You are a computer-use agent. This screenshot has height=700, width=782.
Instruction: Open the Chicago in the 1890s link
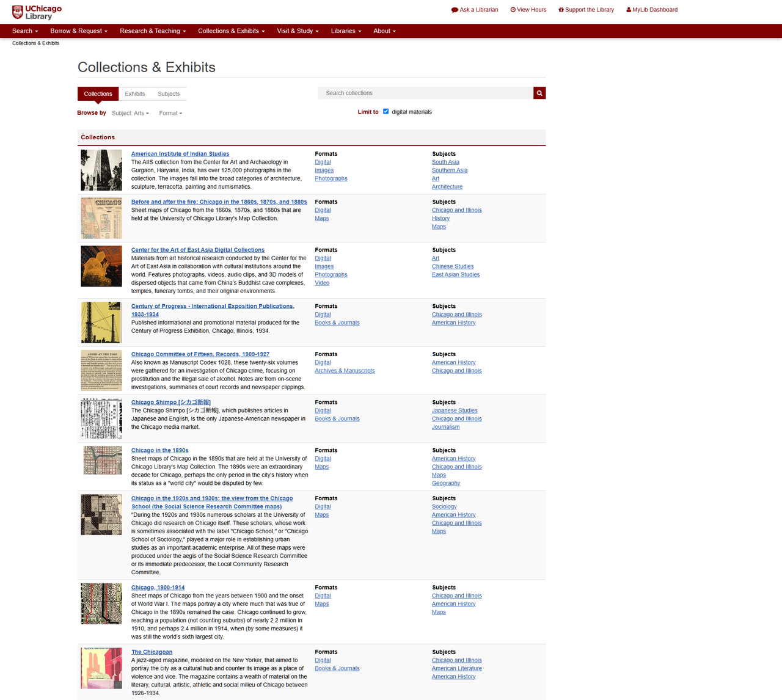pyautogui.click(x=160, y=450)
